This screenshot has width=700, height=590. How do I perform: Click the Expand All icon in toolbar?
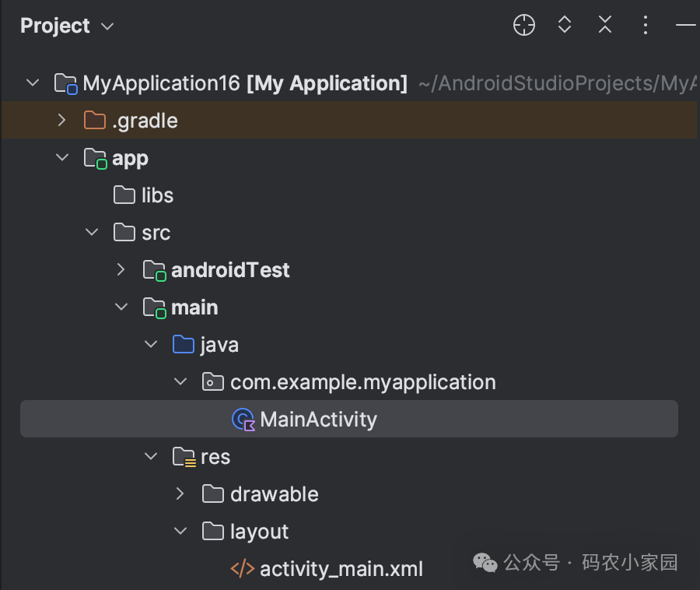pos(564,25)
